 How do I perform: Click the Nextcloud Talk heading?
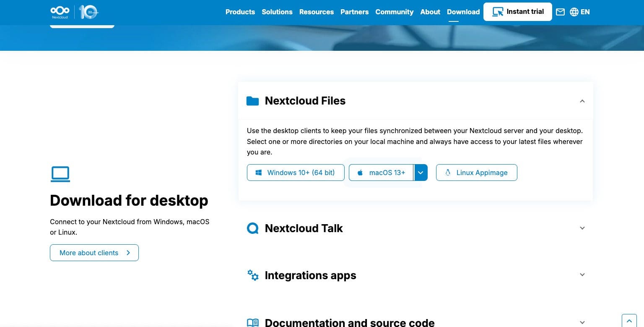point(304,228)
